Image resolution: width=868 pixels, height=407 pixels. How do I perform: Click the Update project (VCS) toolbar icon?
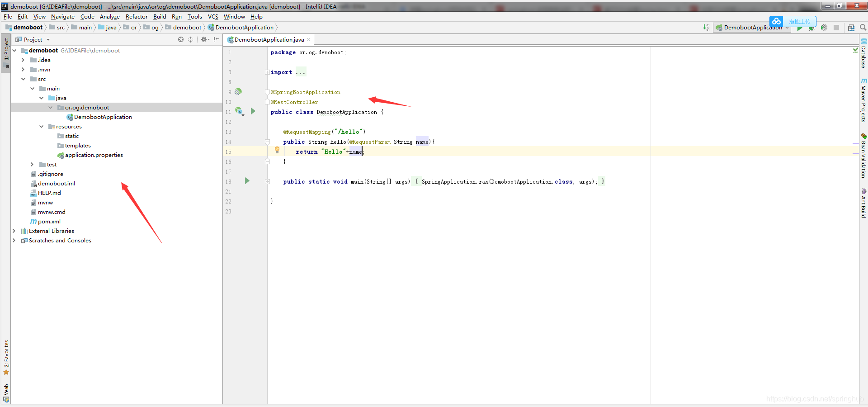point(706,28)
